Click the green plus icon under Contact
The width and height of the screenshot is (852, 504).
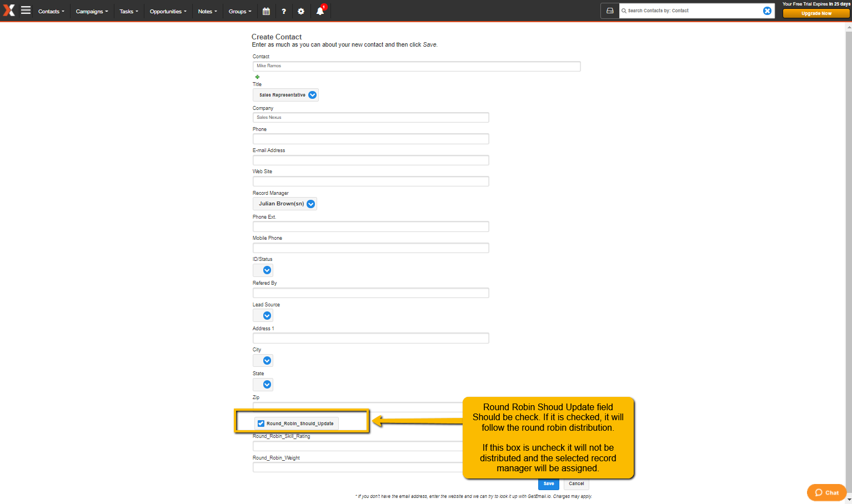click(x=257, y=77)
